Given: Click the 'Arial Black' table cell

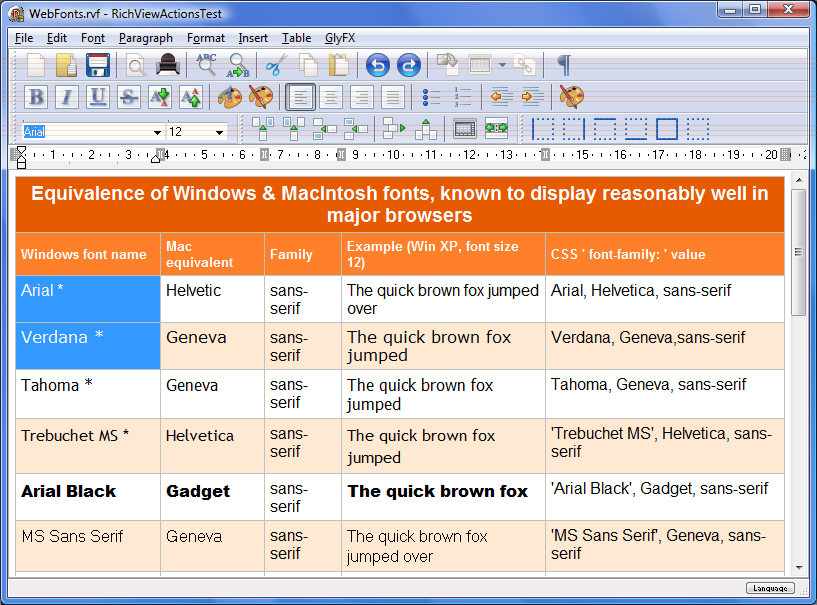Looking at the screenshot, I should tap(88, 497).
